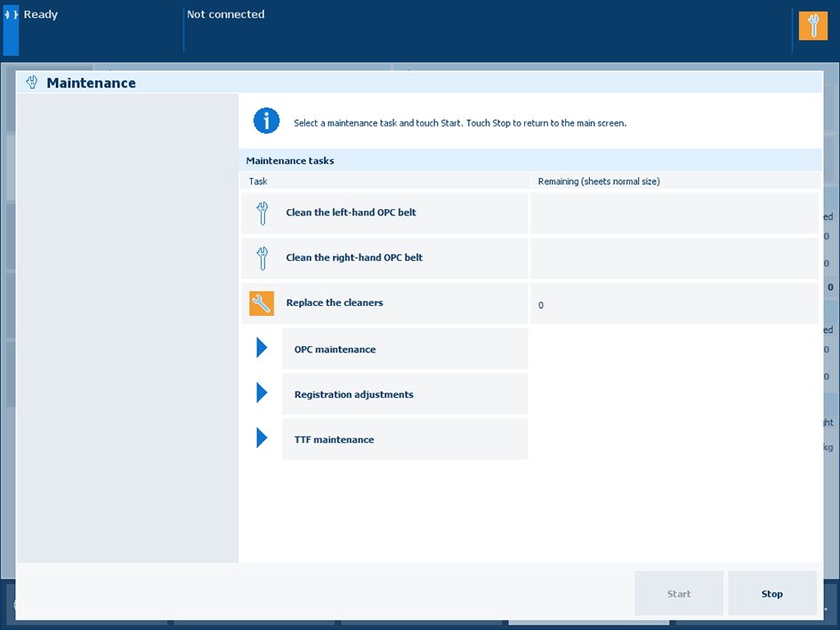Expand the OPC maintenance group arrow
Screen dimensions: 840x630
pos(262,348)
